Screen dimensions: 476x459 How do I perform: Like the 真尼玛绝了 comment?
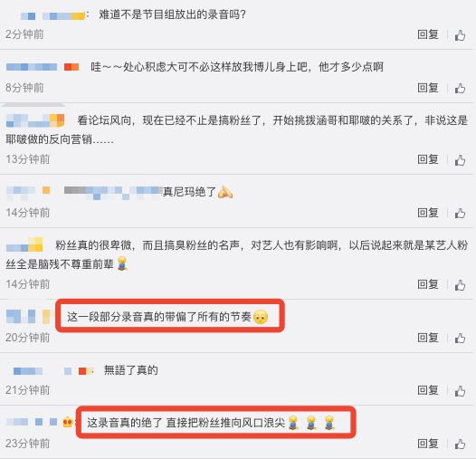460,214
